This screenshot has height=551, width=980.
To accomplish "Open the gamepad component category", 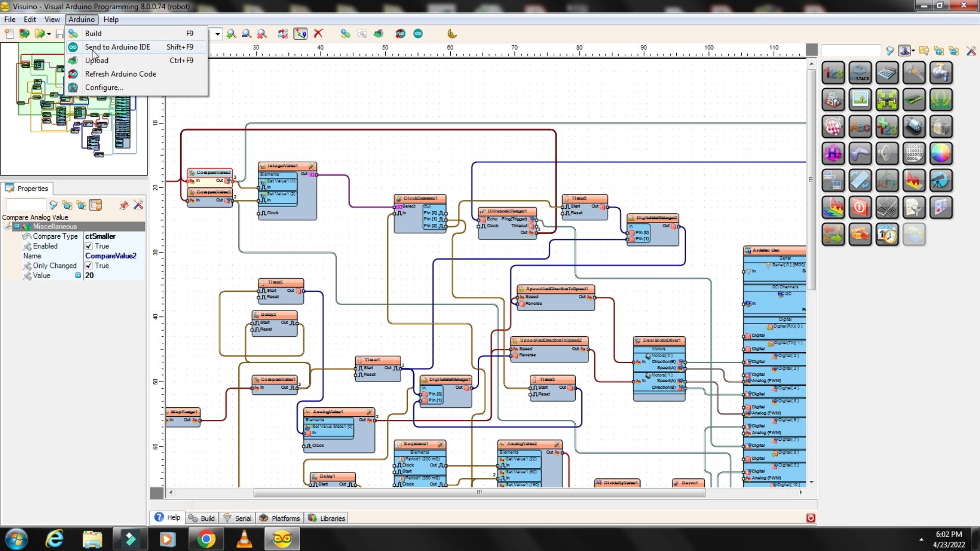I will pyautogui.click(x=860, y=154).
